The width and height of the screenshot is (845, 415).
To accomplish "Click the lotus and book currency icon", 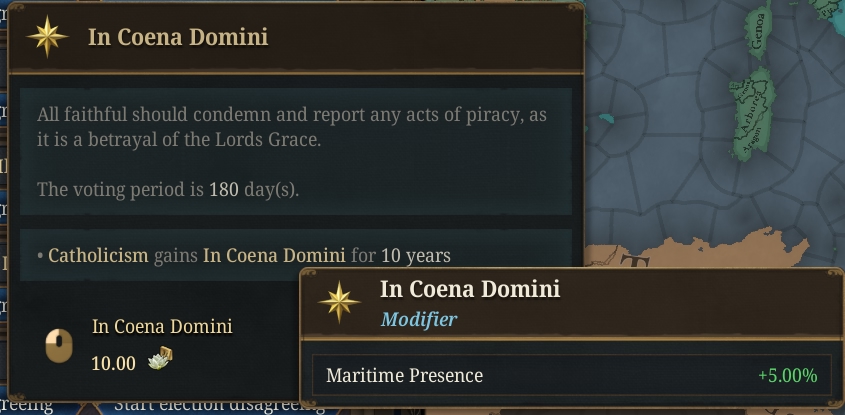I will coord(161,358).
